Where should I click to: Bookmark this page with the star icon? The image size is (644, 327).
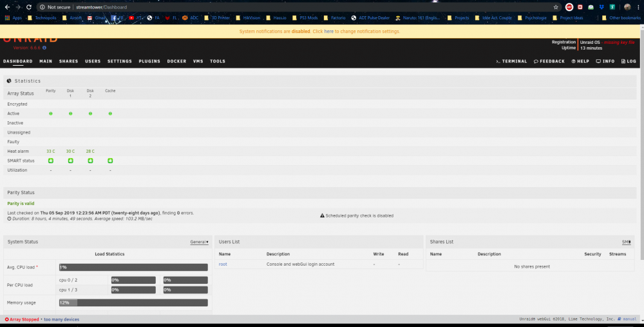[556, 7]
